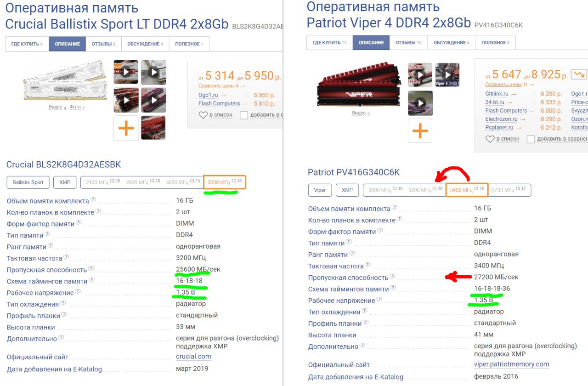Select 2666 МГц CL16 variant for Crucial
Viewport: 588px width, 386px height.
point(143,182)
